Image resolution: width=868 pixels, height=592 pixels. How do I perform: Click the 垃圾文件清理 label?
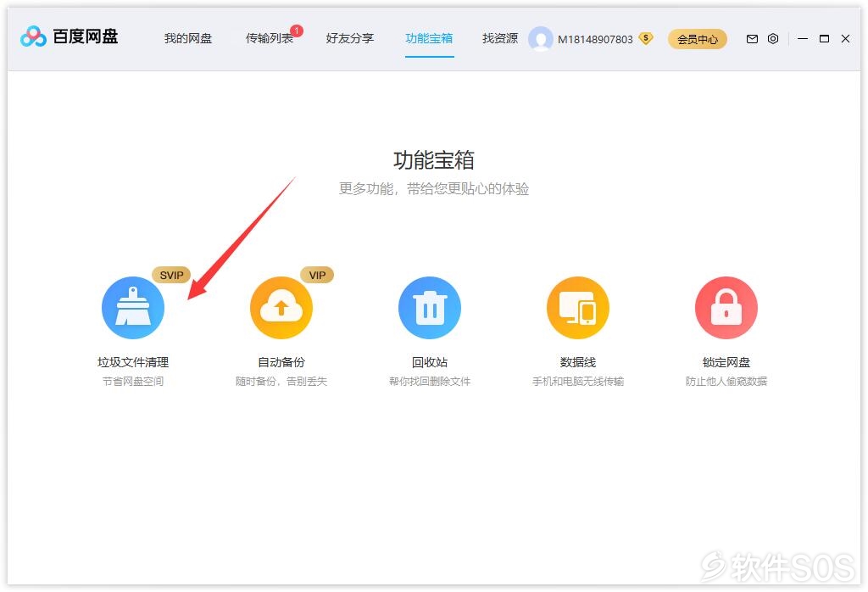pos(133,362)
